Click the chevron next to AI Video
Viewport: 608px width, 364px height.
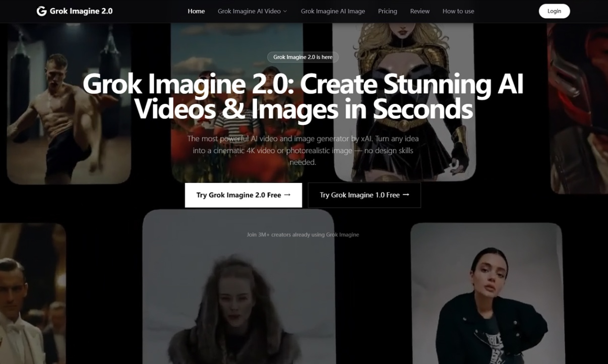pyautogui.click(x=285, y=11)
